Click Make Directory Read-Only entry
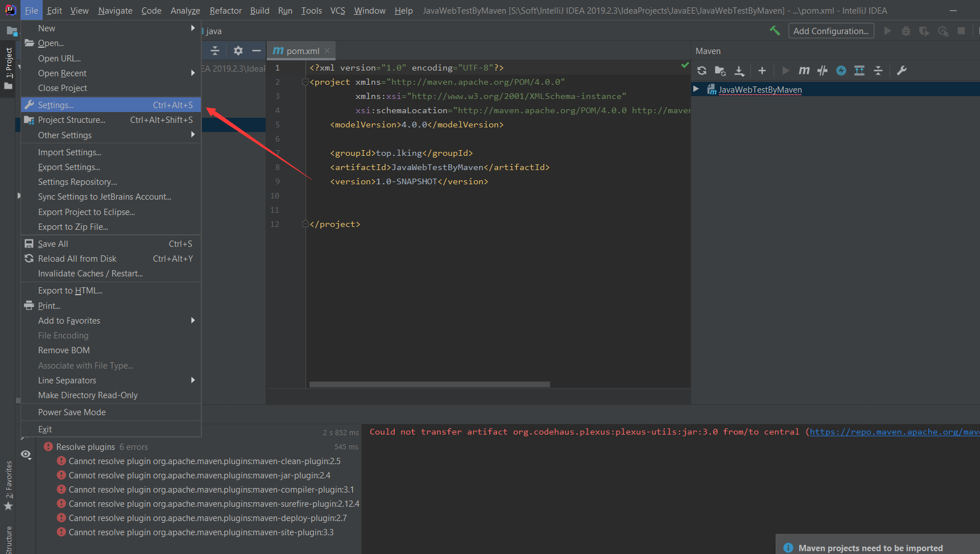980x554 pixels. 111,395
